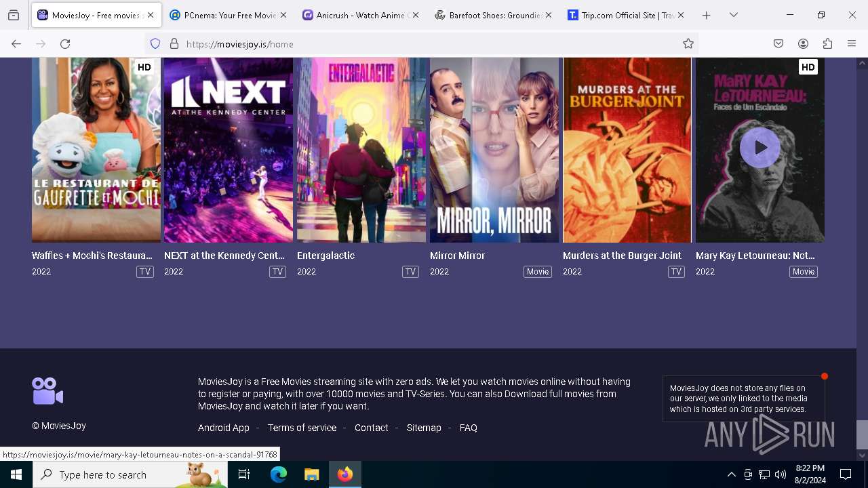This screenshot has width=868, height=488.
Task: Open the Windows Start menu
Action: click(x=16, y=474)
